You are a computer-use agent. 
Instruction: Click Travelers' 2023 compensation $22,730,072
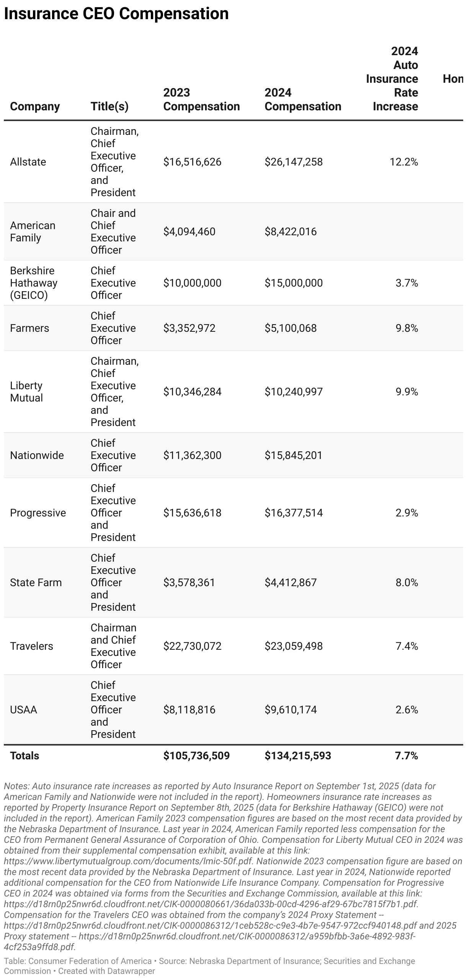[192, 646]
